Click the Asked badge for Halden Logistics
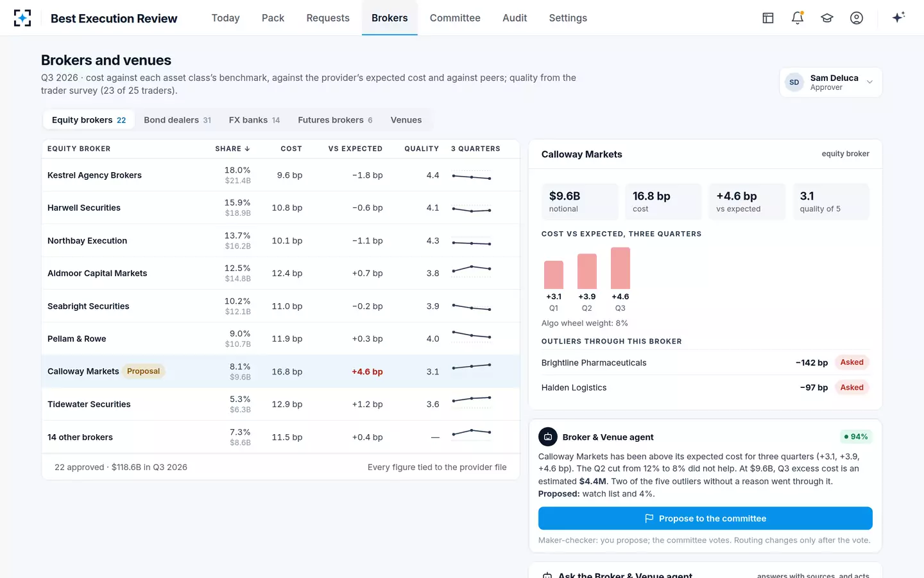The width and height of the screenshot is (924, 578). pyautogui.click(x=851, y=387)
